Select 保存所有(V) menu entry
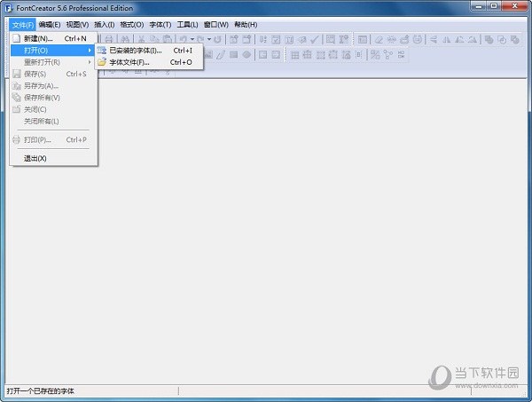This screenshot has width=532, height=402. coord(53,98)
